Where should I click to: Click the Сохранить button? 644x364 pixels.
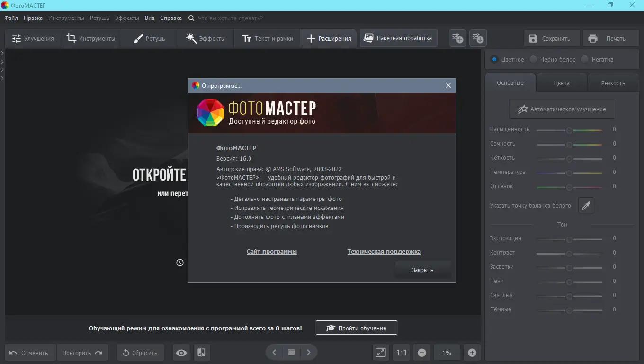tap(551, 38)
